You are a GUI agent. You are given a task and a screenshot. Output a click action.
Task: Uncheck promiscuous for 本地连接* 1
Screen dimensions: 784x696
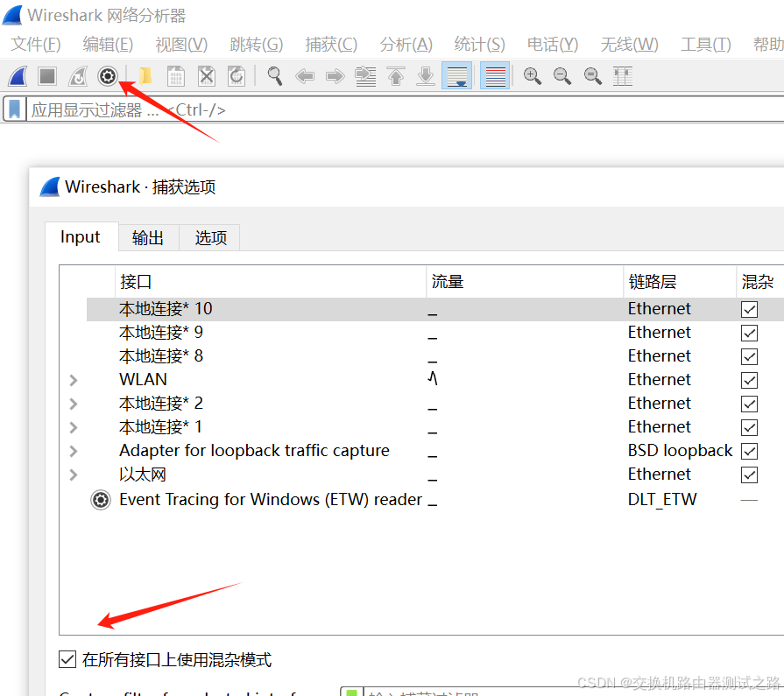tap(749, 428)
